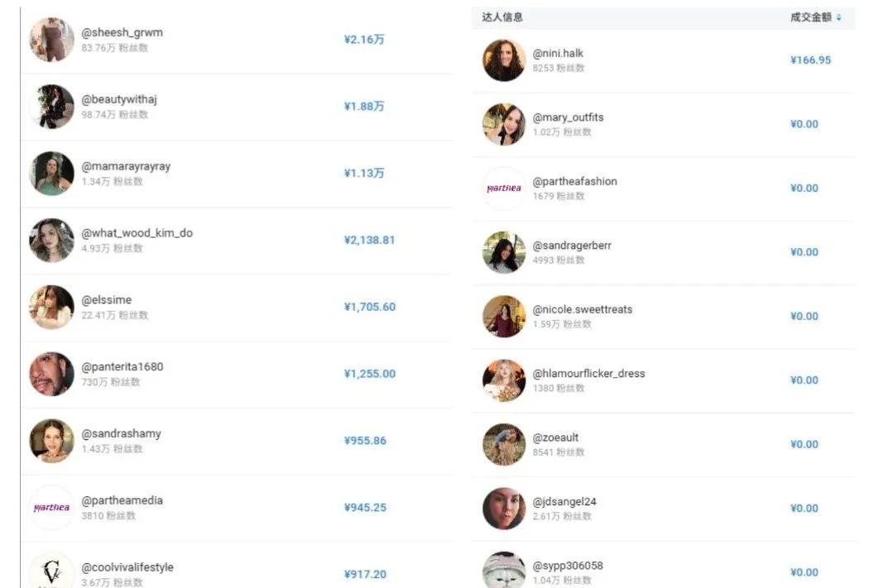Open the @zoeault avatar image

pyautogui.click(x=504, y=444)
